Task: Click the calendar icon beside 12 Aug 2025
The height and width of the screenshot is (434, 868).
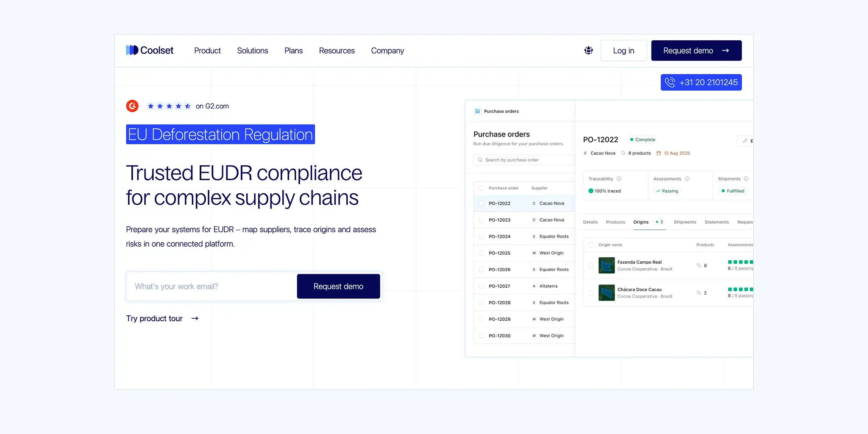Action: pyautogui.click(x=659, y=153)
